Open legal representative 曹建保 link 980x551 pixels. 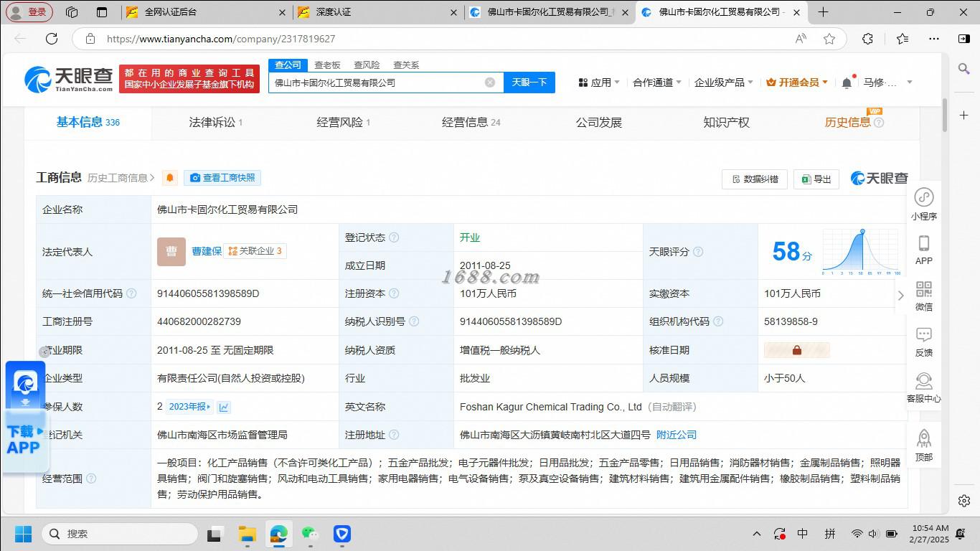(x=207, y=251)
